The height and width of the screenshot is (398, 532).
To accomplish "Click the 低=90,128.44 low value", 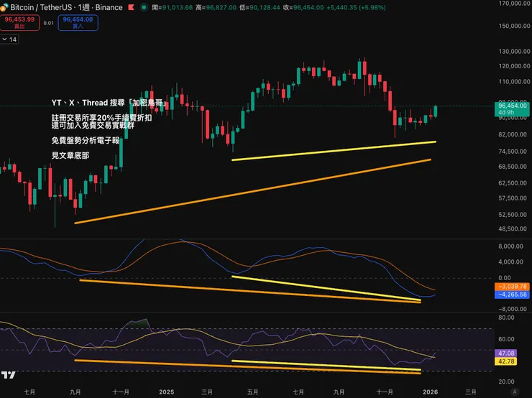I will (260, 7).
